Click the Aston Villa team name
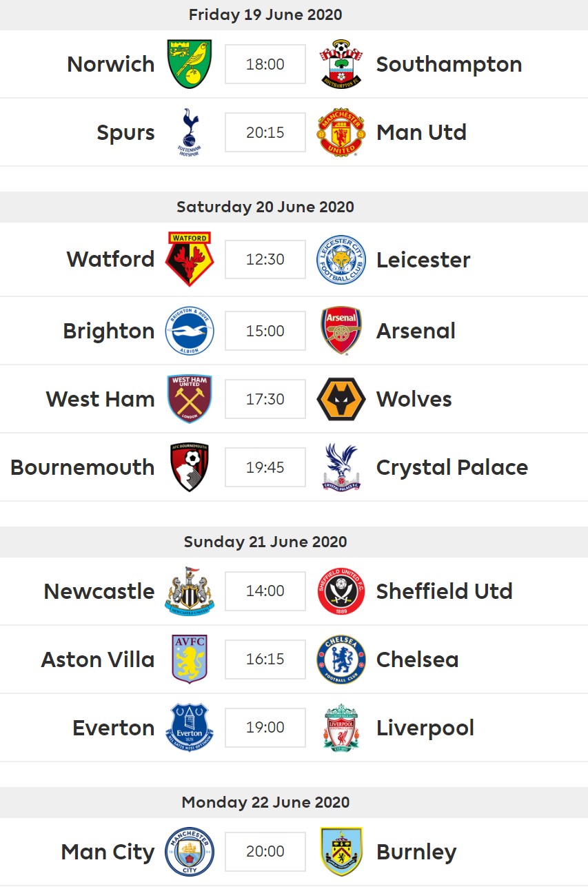The width and height of the screenshot is (588, 889). (98, 660)
